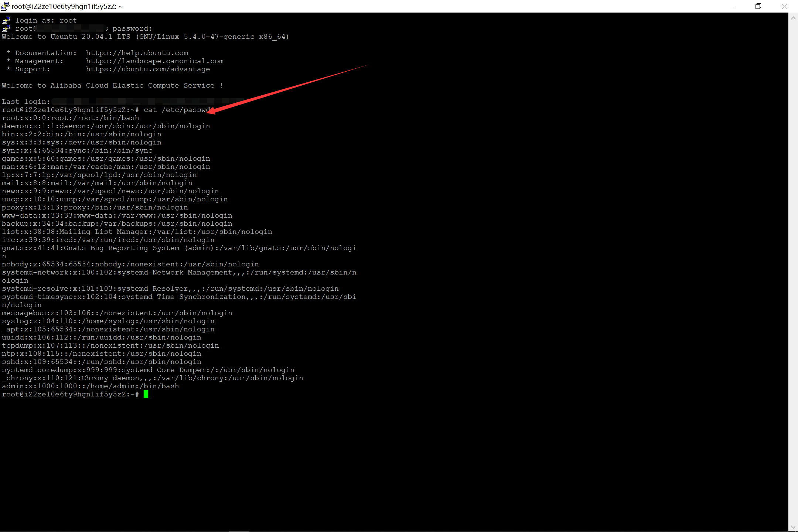Select the https://landscape.canonical.com management URL

click(x=155, y=61)
